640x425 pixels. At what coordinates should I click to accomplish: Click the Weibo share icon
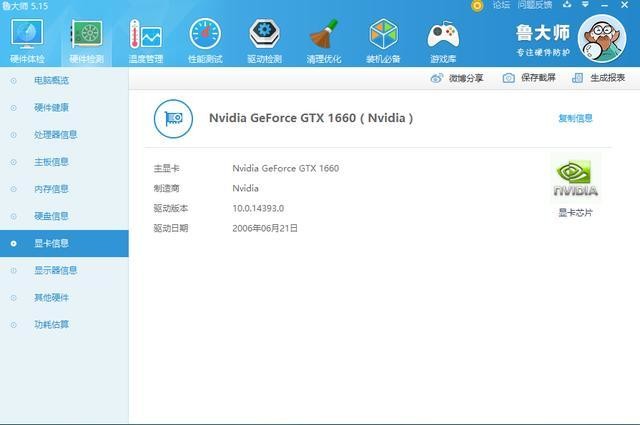[x=436, y=78]
